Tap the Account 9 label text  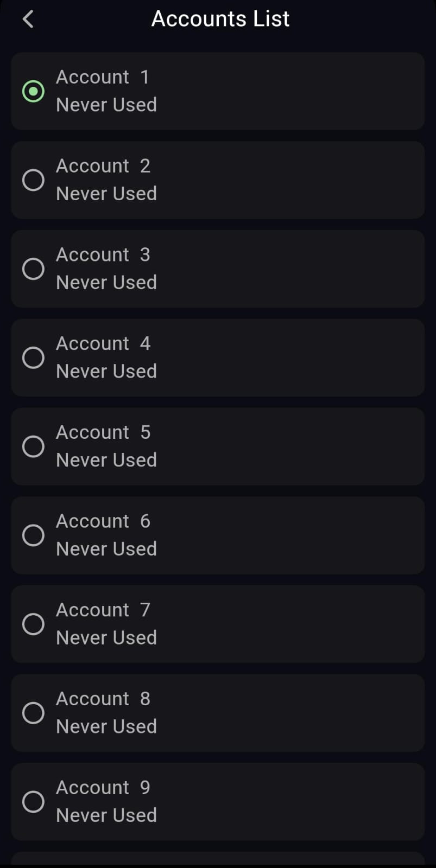[103, 788]
